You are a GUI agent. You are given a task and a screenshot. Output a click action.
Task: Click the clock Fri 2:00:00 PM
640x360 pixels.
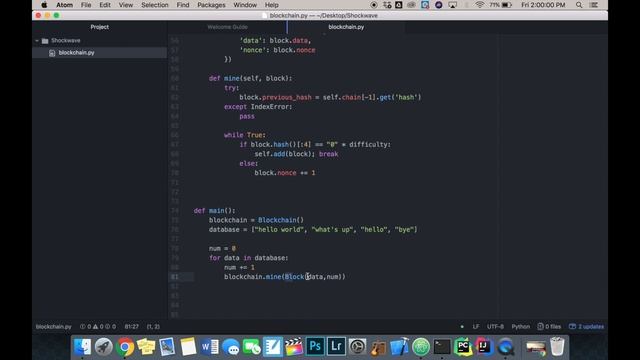(x=543, y=5)
